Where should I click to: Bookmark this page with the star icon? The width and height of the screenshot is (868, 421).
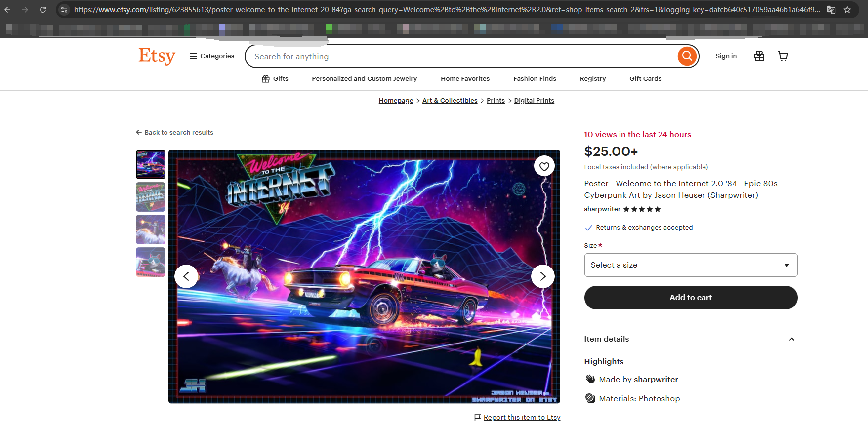pyautogui.click(x=847, y=10)
